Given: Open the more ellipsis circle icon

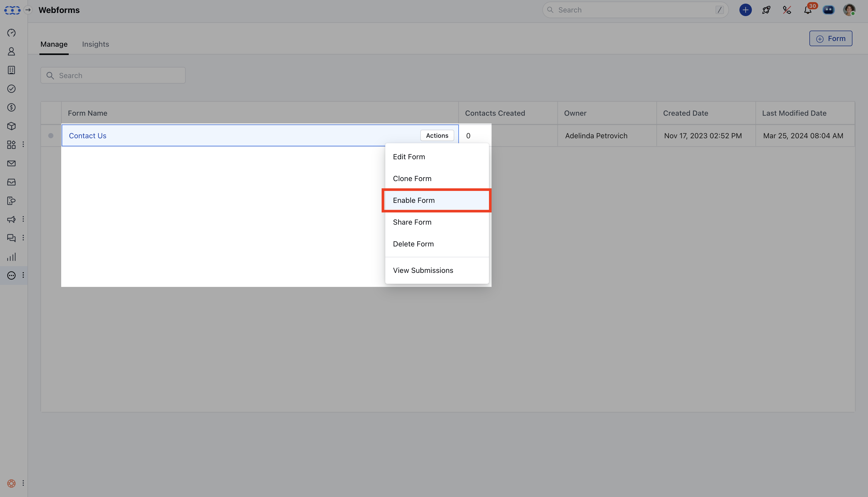Looking at the screenshot, I should click(x=11, y=275).
